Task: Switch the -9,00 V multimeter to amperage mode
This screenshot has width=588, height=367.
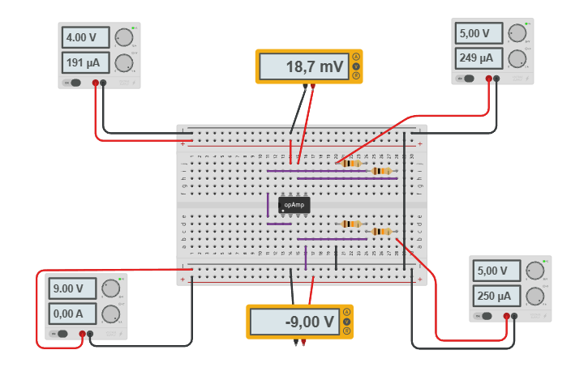Action: coord(346,312)
